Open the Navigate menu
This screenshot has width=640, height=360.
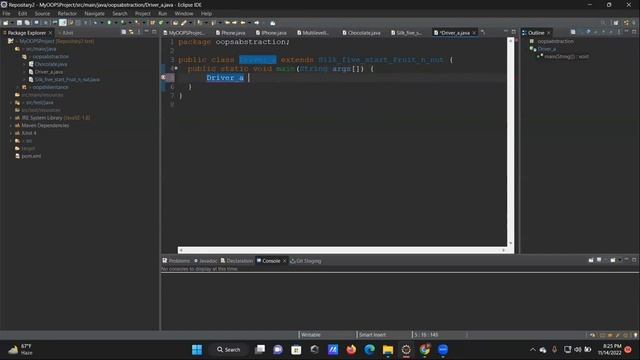click(94, 13)
